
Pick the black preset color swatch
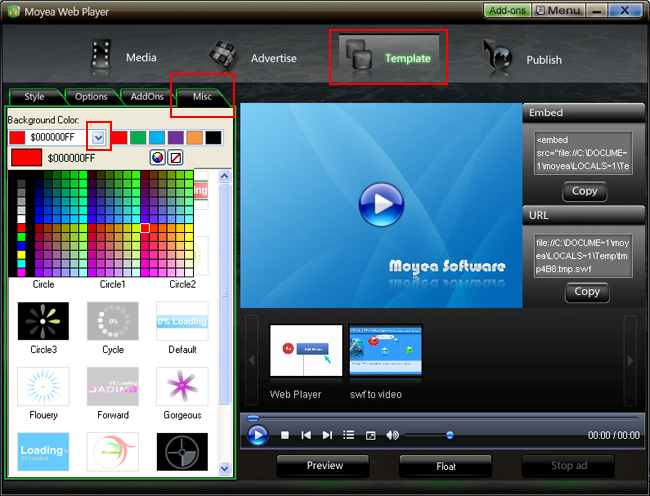(x=213, y=138)
